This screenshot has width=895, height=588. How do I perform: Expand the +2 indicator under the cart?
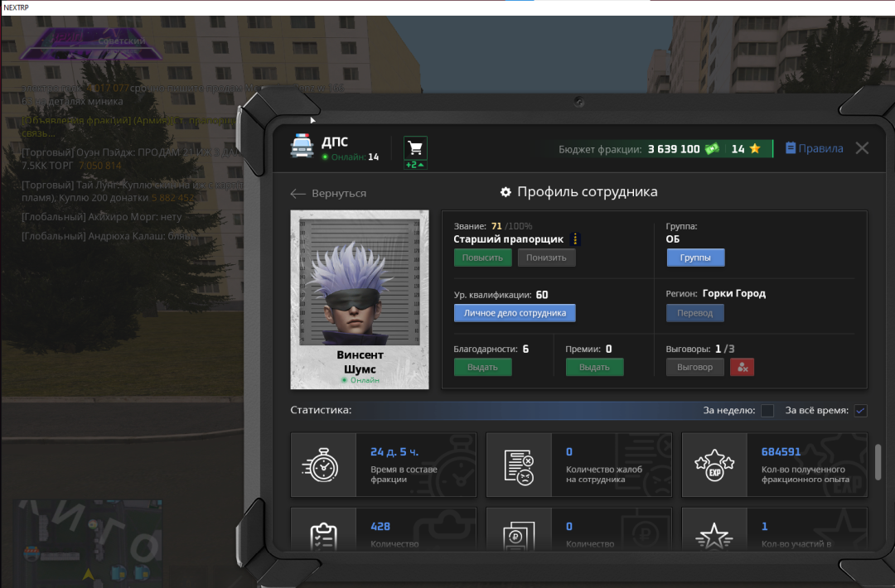click(x=415, y=165)
